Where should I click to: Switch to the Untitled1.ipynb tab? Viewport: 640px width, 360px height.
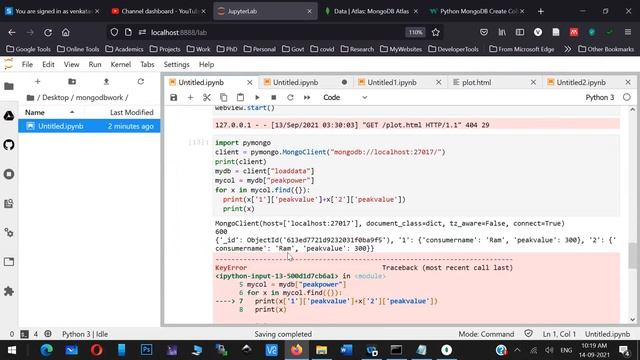click(392, 82)
